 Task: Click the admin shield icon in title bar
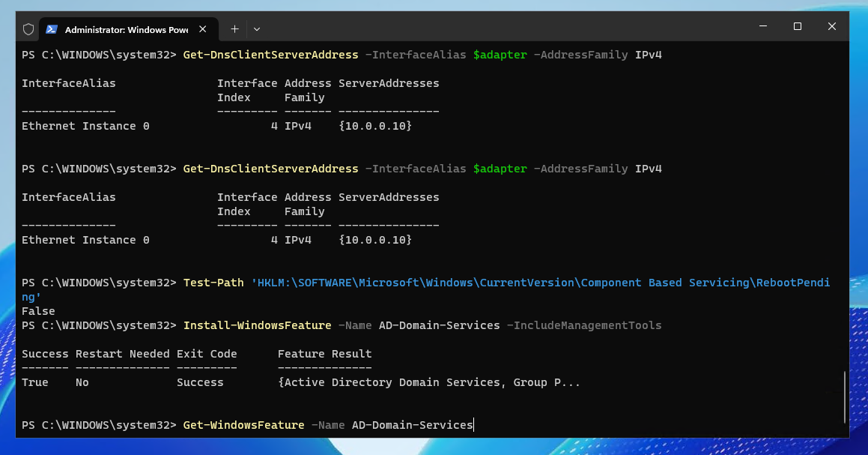[28, 29]
